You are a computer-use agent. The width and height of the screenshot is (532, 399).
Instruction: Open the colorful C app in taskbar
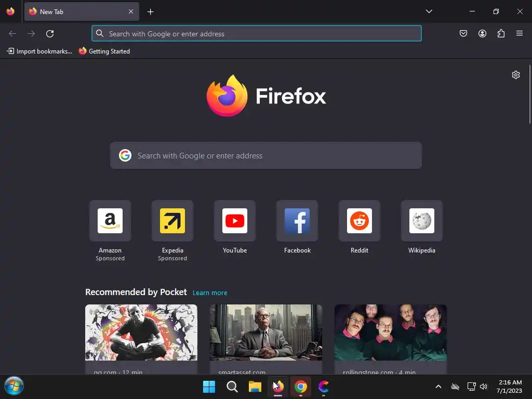[323, 387]
